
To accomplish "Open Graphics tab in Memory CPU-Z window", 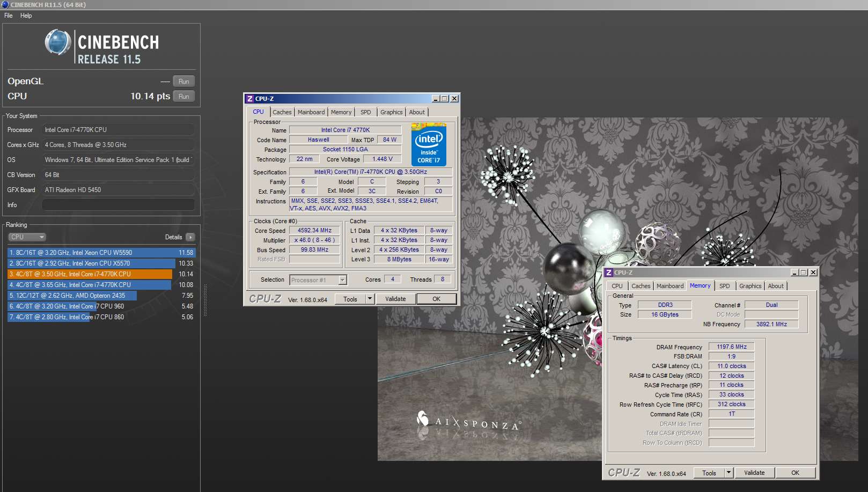I will [751, 286].
